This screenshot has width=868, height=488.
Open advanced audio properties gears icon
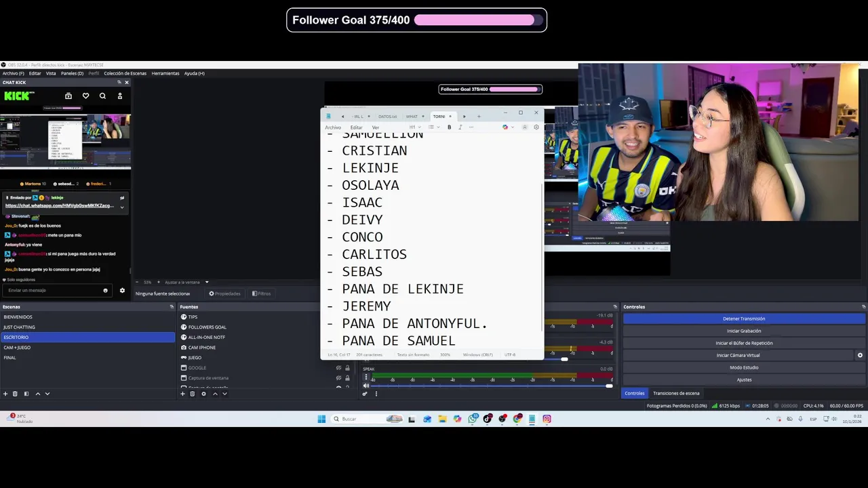(365, 394)
